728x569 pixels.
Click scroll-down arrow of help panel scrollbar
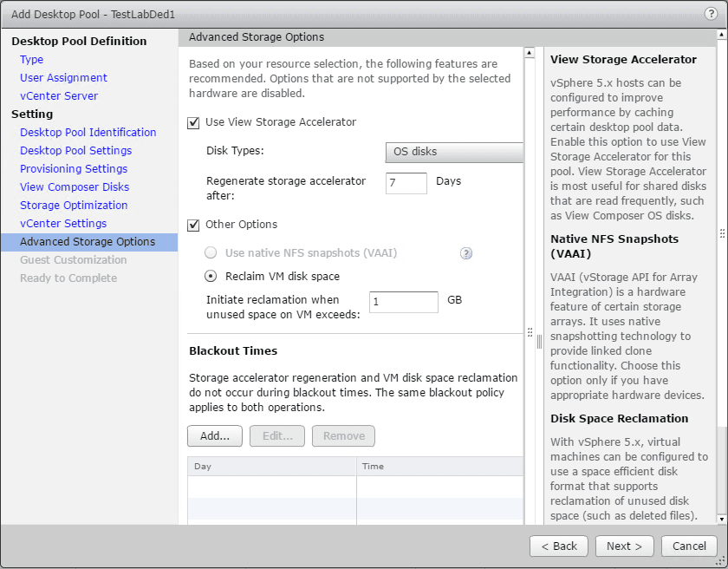pyautogui.click(x=722, y=519)
